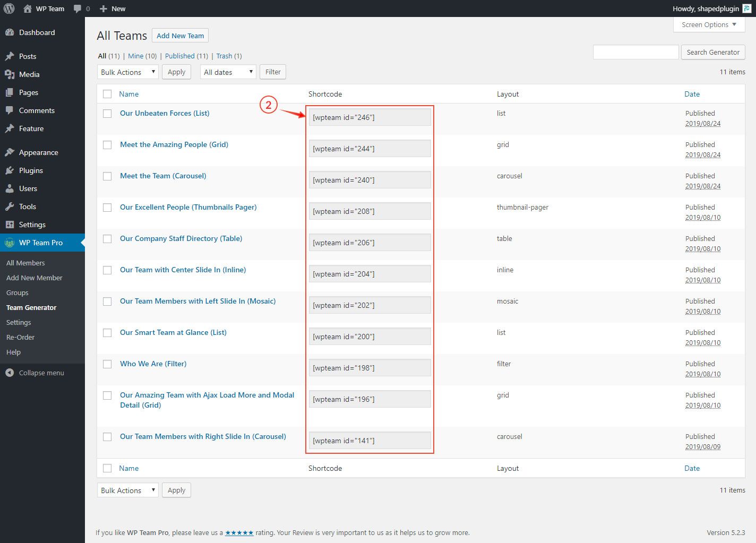Open the top Bulk Actions dropdown

(x=127, y=72)
